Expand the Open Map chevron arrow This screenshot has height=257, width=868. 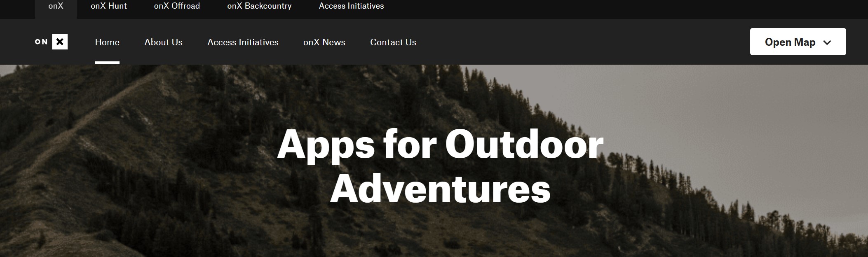point(827,42)
